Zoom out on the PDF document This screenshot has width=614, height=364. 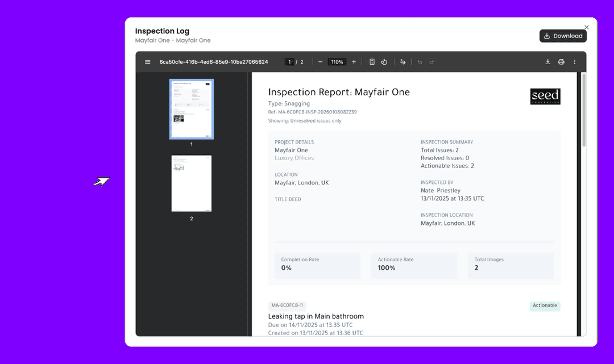point(321,62)
